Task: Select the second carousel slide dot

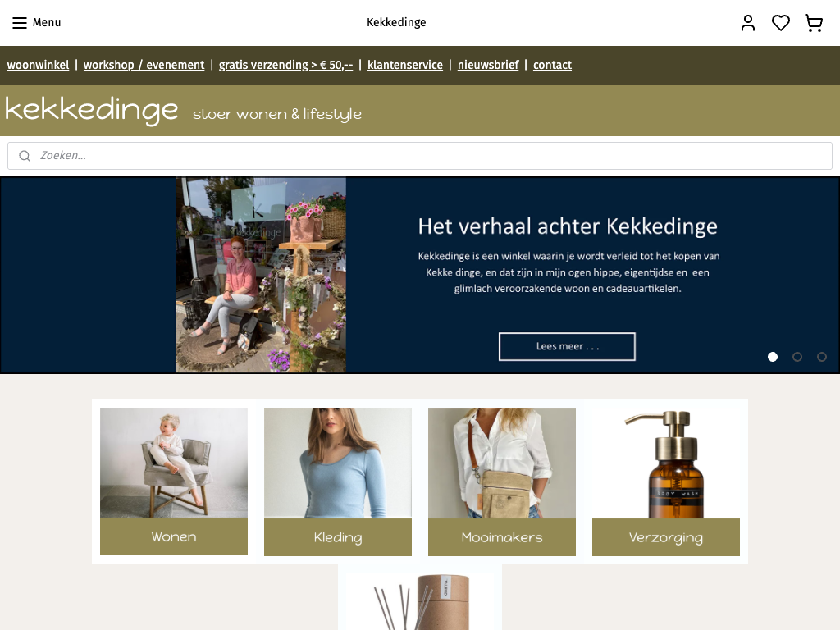Action: (797, 357)
